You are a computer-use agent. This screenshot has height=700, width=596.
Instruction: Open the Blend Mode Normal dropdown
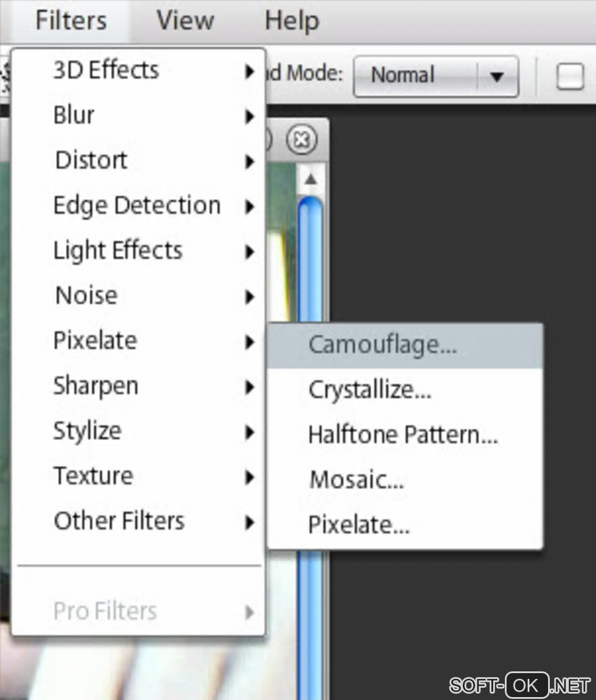click(x=436, y=76)
